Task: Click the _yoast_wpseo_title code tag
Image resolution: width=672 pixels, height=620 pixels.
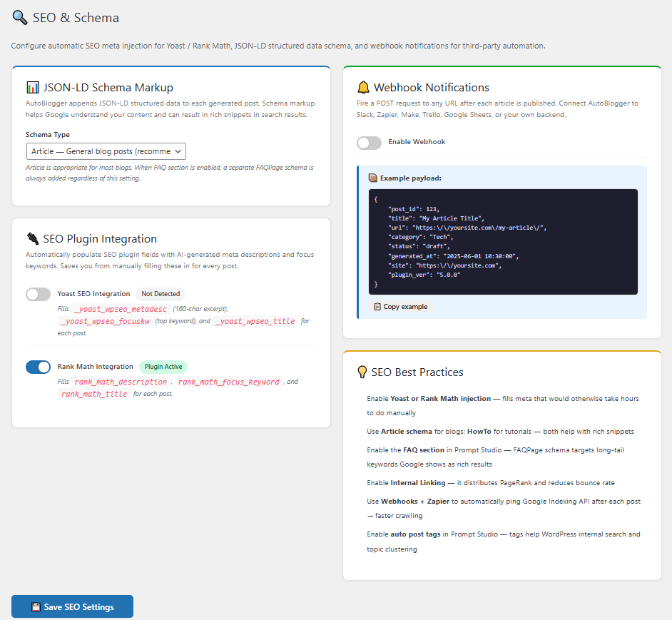Action: [255, 321]
